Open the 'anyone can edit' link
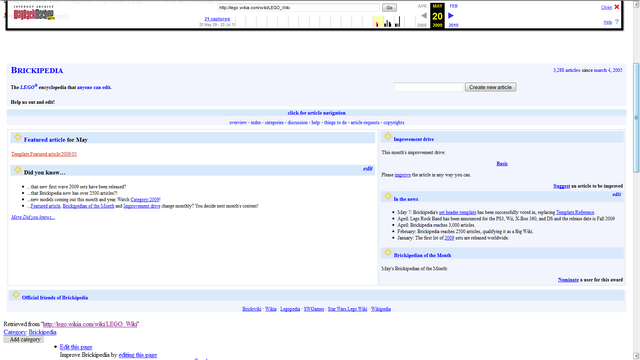The image size is (640, 360). coord(94,87)
